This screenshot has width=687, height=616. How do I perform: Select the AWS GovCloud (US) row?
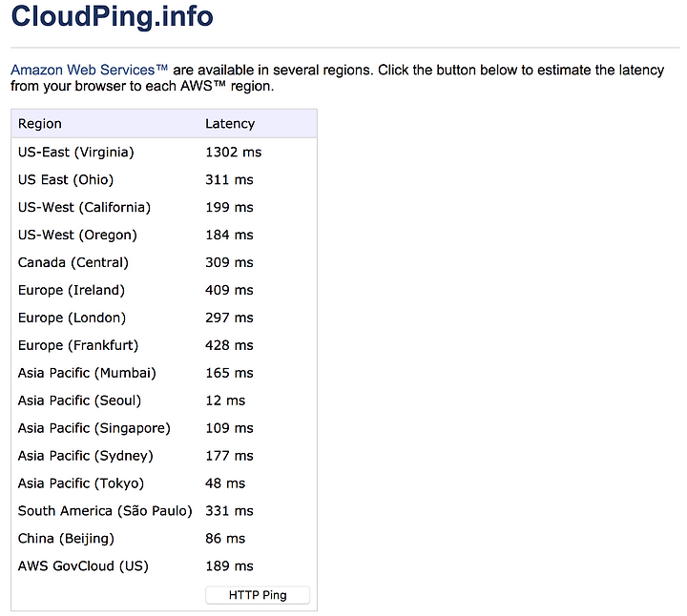point(164,566)
